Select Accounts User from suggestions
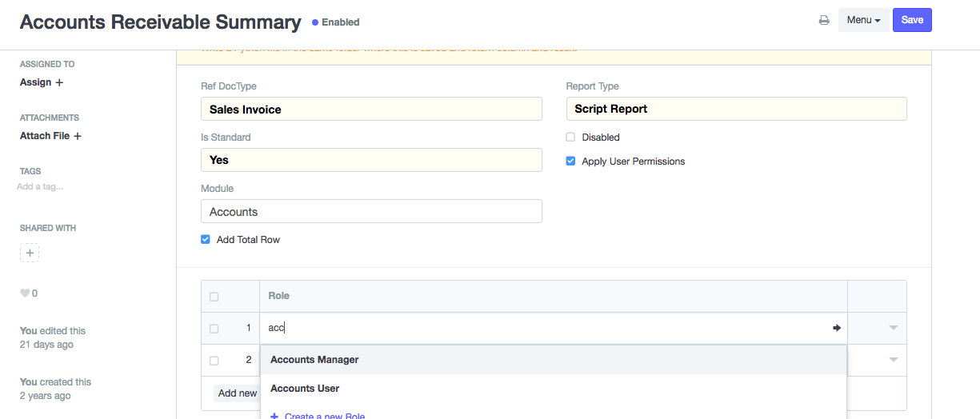 point(305,389)
